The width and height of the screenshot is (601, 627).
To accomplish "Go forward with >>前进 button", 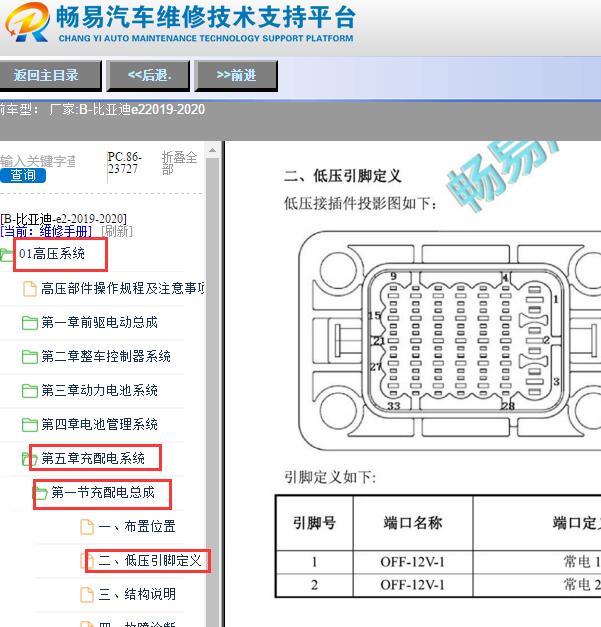I will click(236, 76).
